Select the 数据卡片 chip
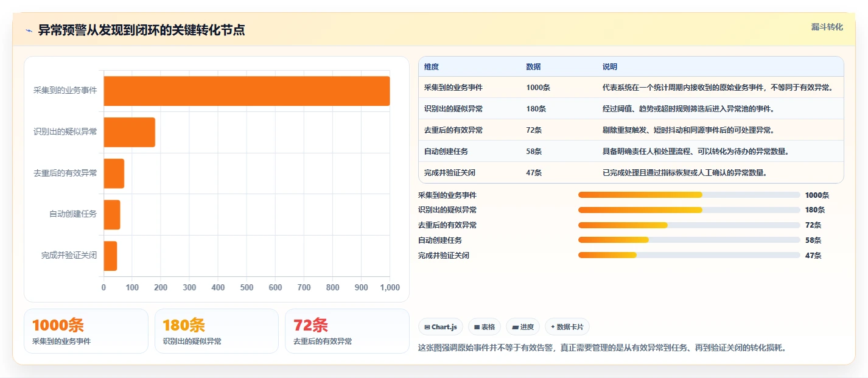The height and width of the screenshot is (378, 868). (567, 327)
